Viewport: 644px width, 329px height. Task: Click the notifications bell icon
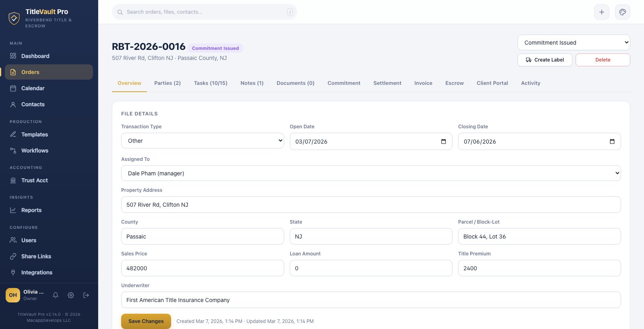pos(56,295)
